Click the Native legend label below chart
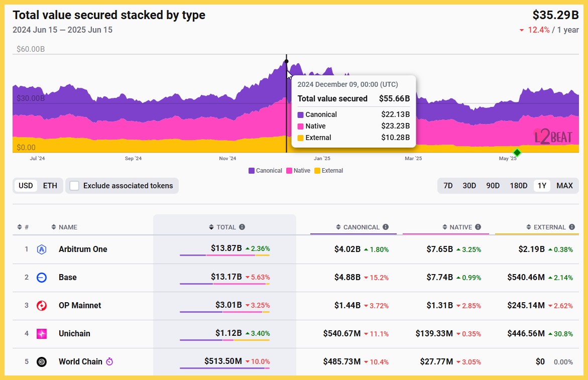 pyautogui.click(x=302, y=171)
